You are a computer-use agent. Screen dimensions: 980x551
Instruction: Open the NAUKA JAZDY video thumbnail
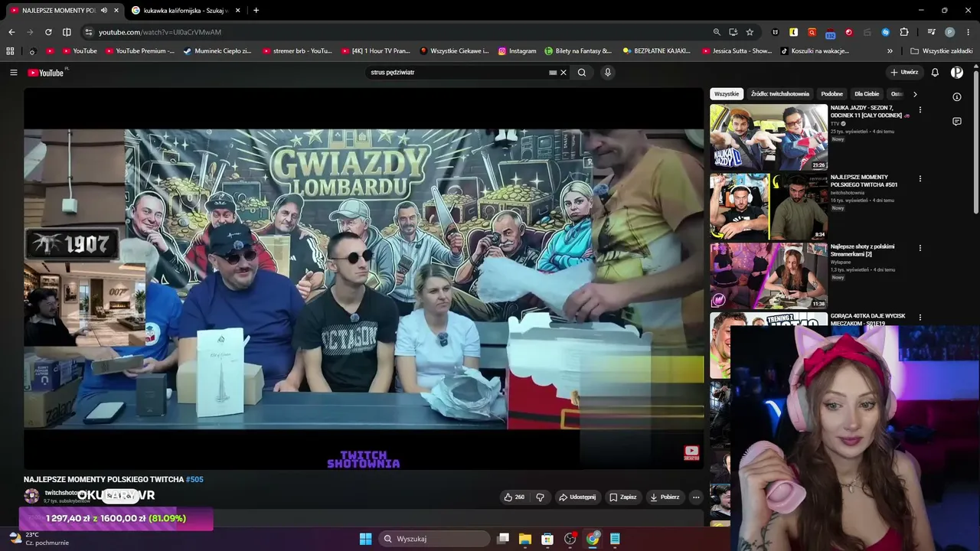(769, 138)
